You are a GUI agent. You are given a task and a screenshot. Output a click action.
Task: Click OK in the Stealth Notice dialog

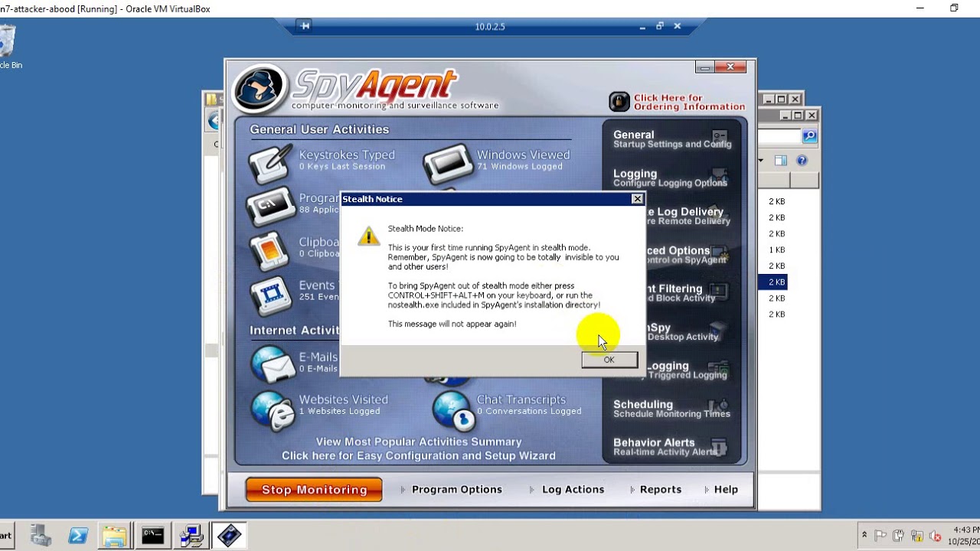click(609, 360)
